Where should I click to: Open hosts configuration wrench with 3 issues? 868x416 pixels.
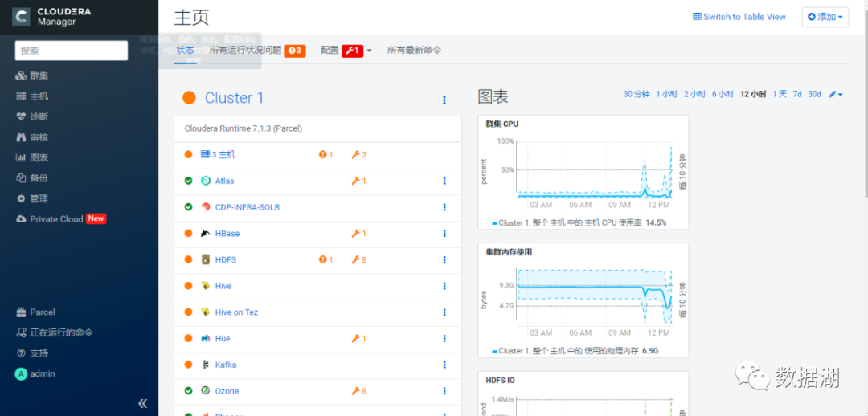(358, 154)
